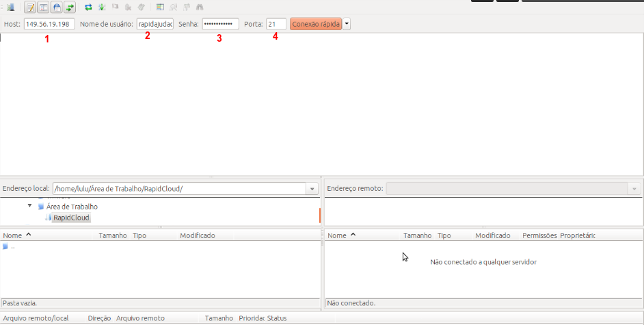Click the Conexão rápida button
644x325 pixels.
point(315,24)
